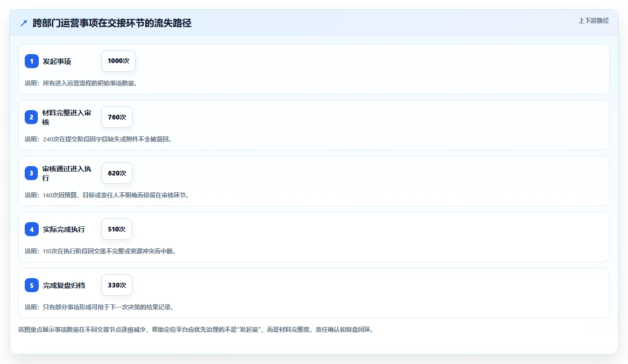Click the note about 240次 being returned

[99, 139]
